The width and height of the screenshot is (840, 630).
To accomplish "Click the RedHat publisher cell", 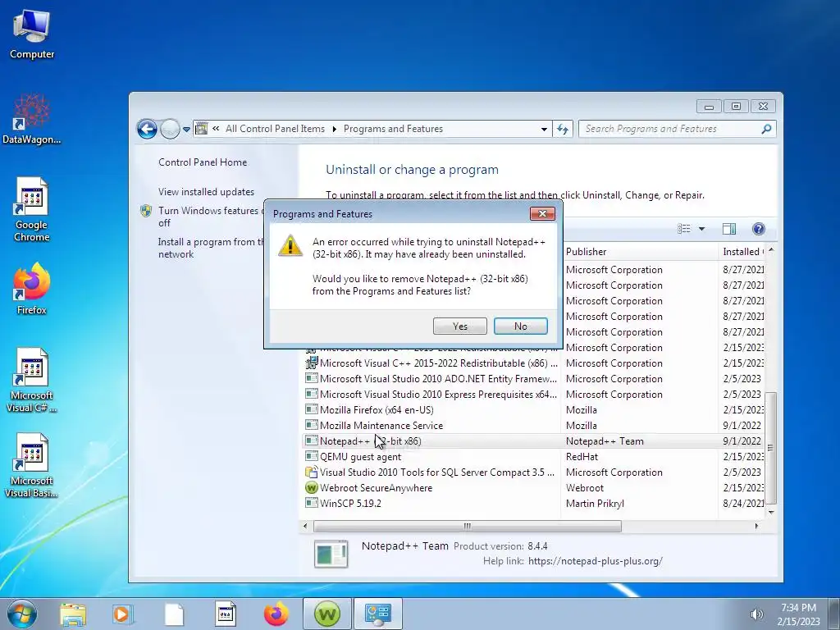I will click(582, 456).
